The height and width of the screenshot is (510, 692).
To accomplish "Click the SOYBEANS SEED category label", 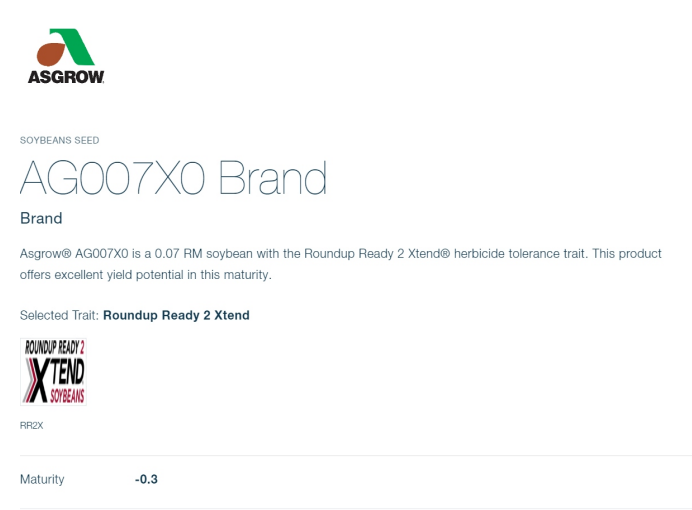I will point(60,140).
